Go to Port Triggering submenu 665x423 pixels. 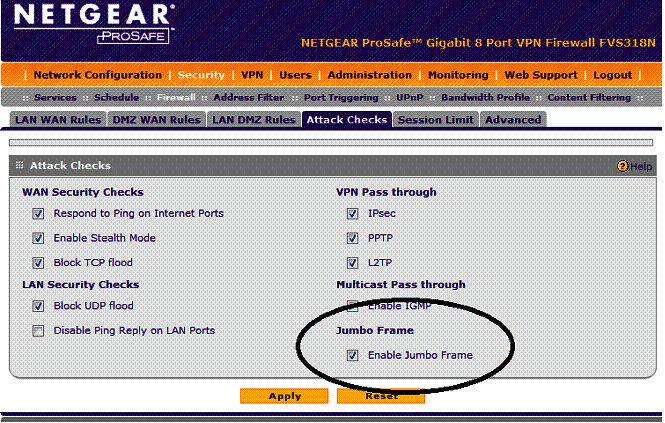click(x=341, y=97)
